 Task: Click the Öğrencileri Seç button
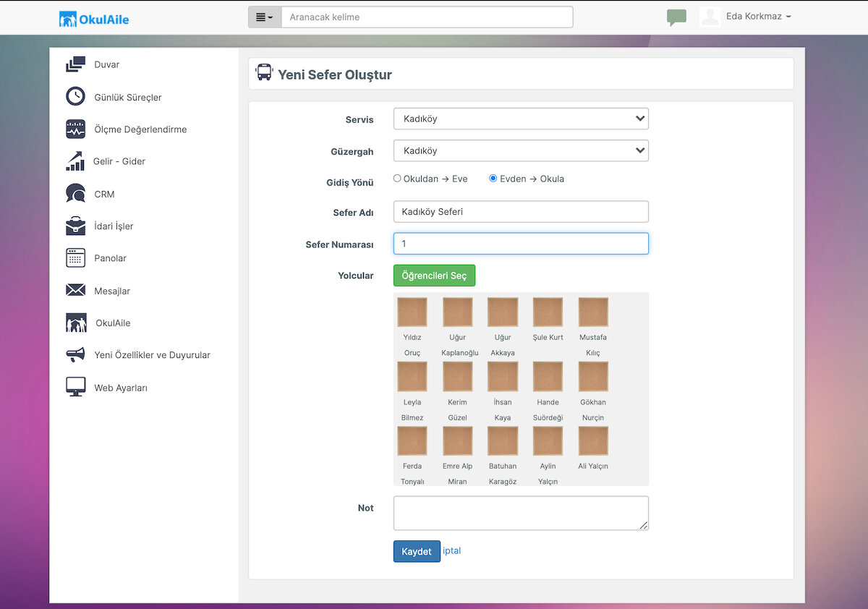click(434, 276)
